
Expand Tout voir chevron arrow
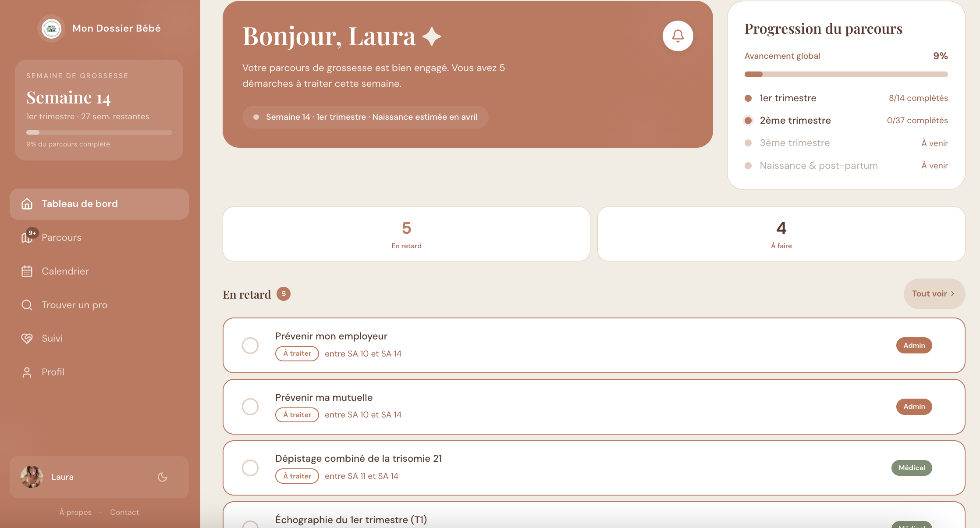[x=952, y=294]
